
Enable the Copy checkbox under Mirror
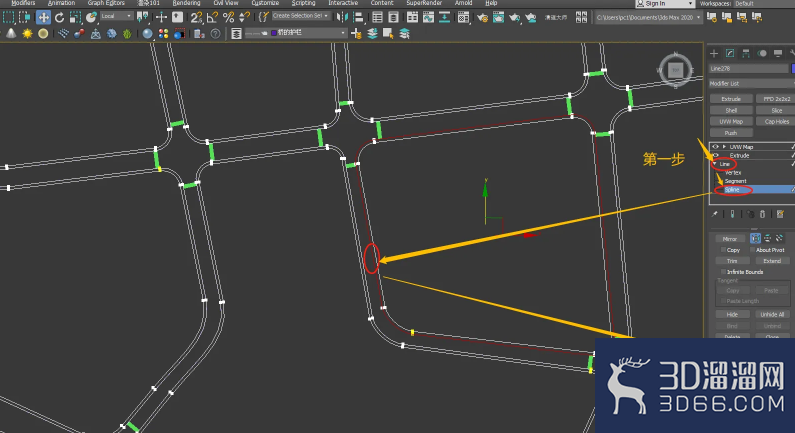tap(724, 250)
